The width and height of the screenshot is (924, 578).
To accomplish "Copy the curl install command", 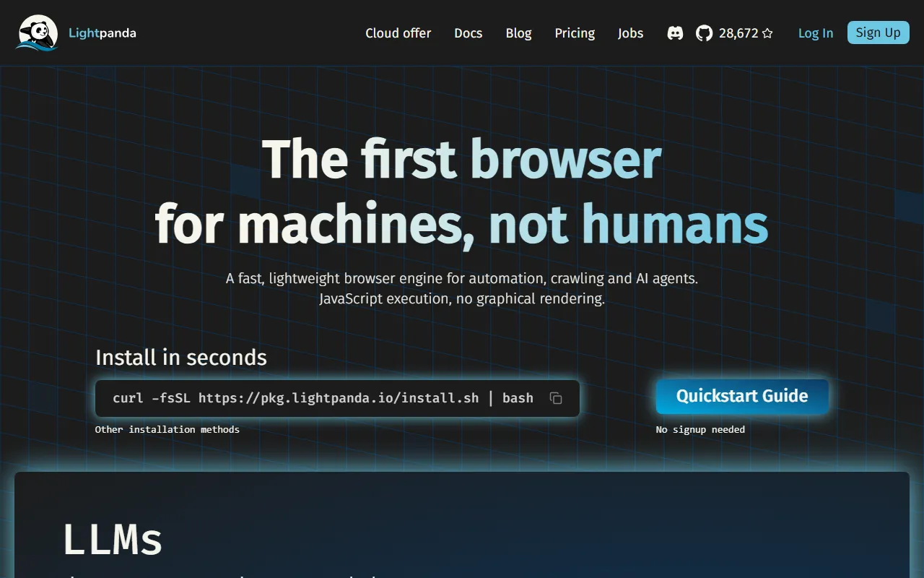I will 556,398.
